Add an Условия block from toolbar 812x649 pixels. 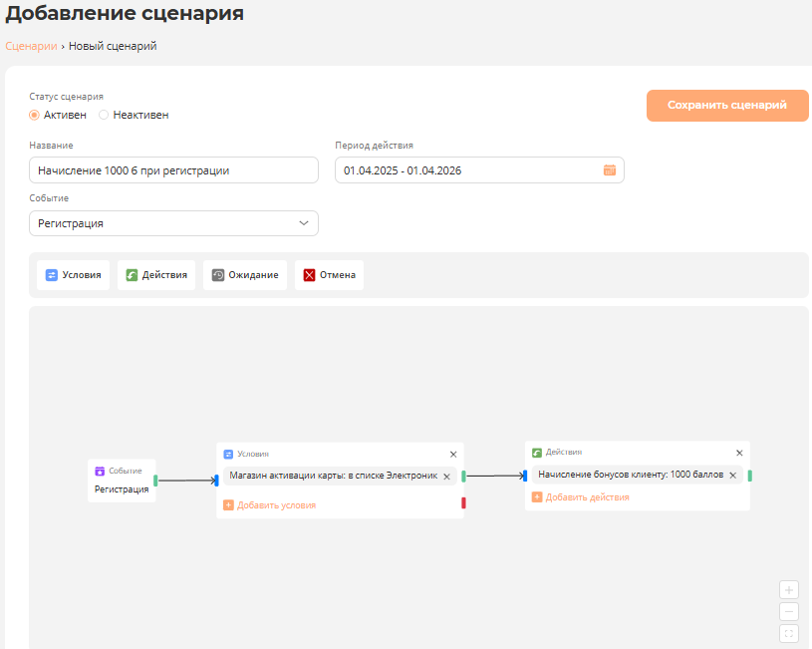pos(74,275)
